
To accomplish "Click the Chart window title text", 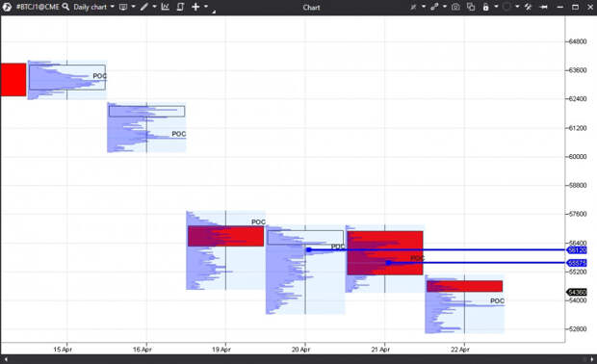I will click(311, 8).
